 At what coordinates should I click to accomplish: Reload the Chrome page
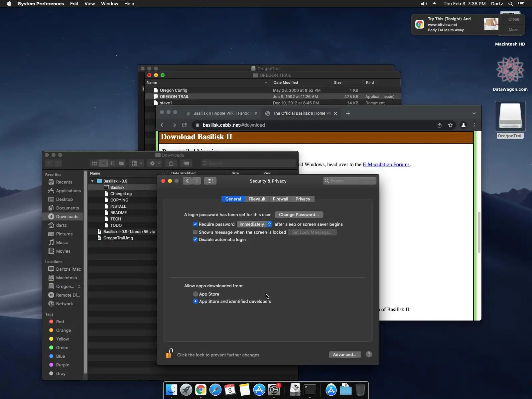tap(184, 125)
